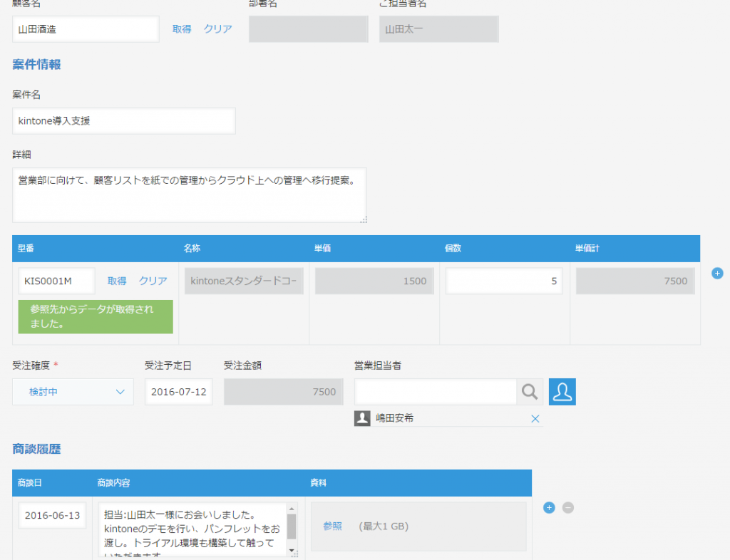Click the 受注予定日 field label

tap(168, 365)
